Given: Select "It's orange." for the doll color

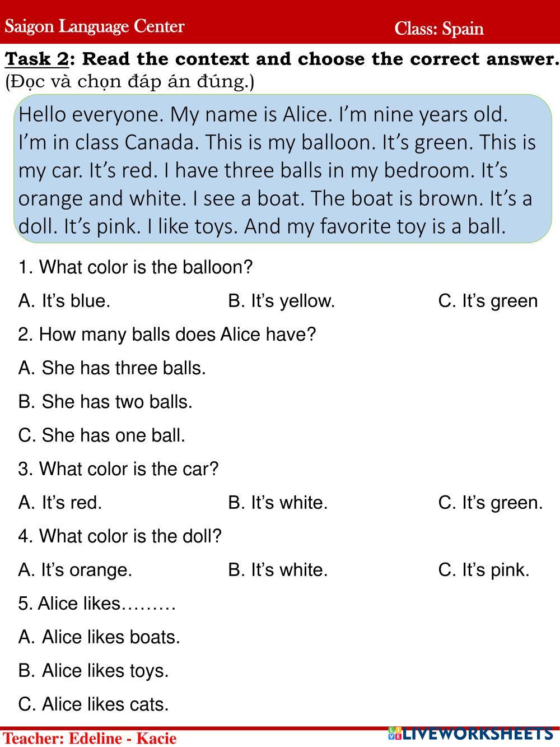Looking at the screenshot, I should pyautogui.click(x=75, y=570).
